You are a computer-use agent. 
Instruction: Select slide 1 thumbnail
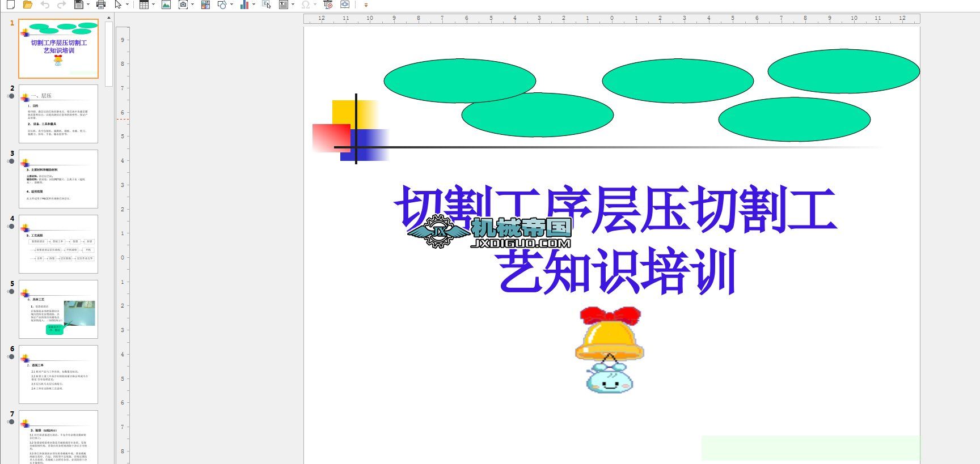tap(58, 49)
